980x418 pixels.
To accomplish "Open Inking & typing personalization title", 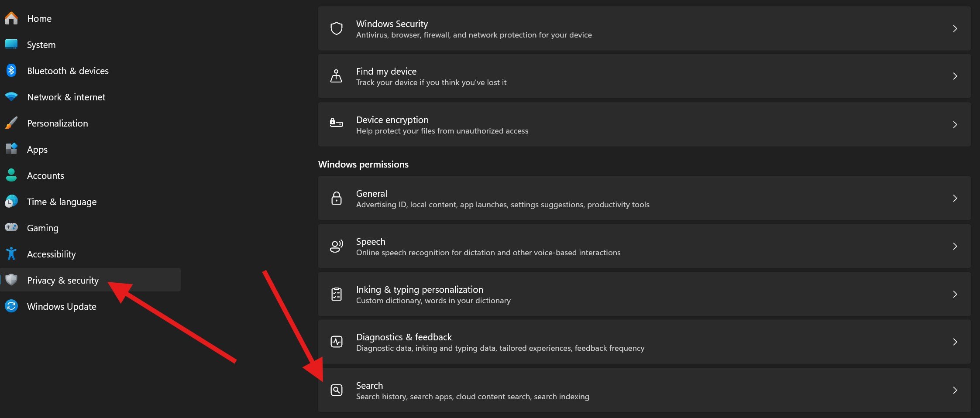I will [x=420, y=289].
